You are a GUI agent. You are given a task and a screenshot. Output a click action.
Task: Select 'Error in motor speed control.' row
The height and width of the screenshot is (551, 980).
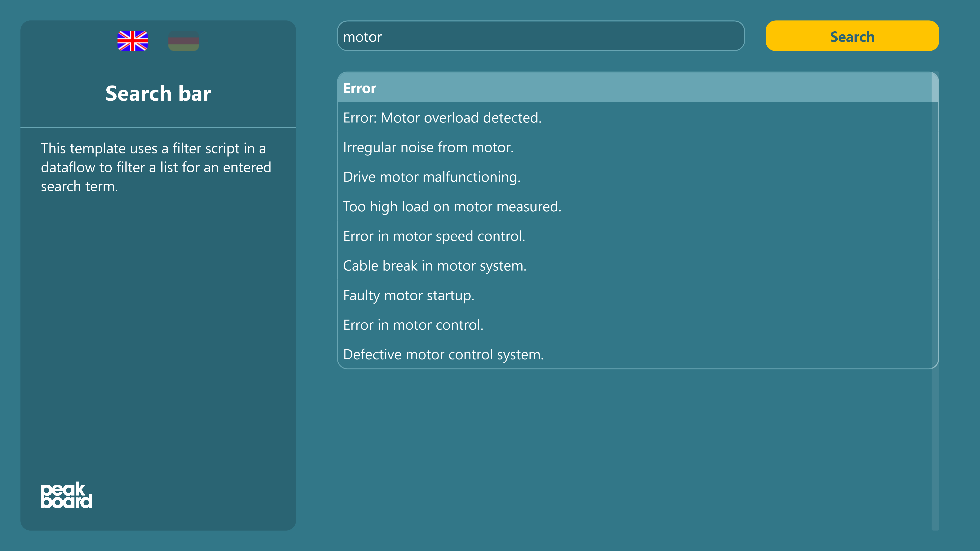tap(634, 236)
